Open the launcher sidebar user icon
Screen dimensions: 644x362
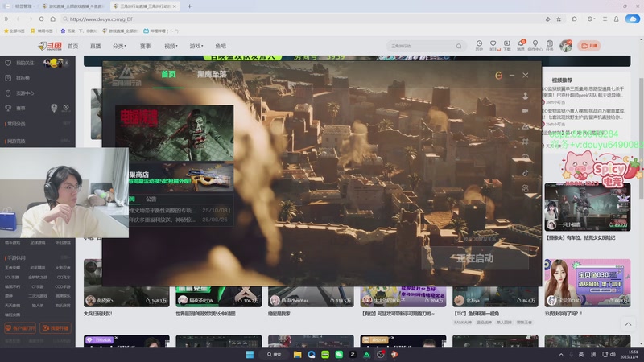coord(526,96)
